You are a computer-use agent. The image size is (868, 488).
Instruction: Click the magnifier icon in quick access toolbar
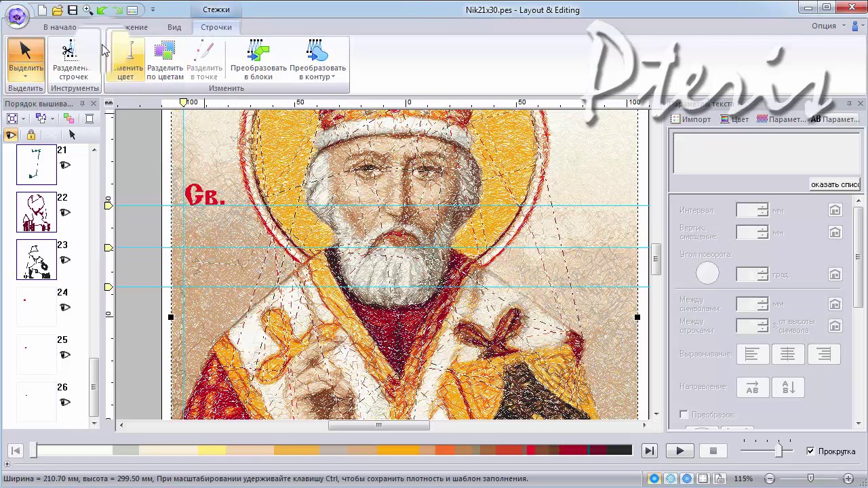point(87,10)
